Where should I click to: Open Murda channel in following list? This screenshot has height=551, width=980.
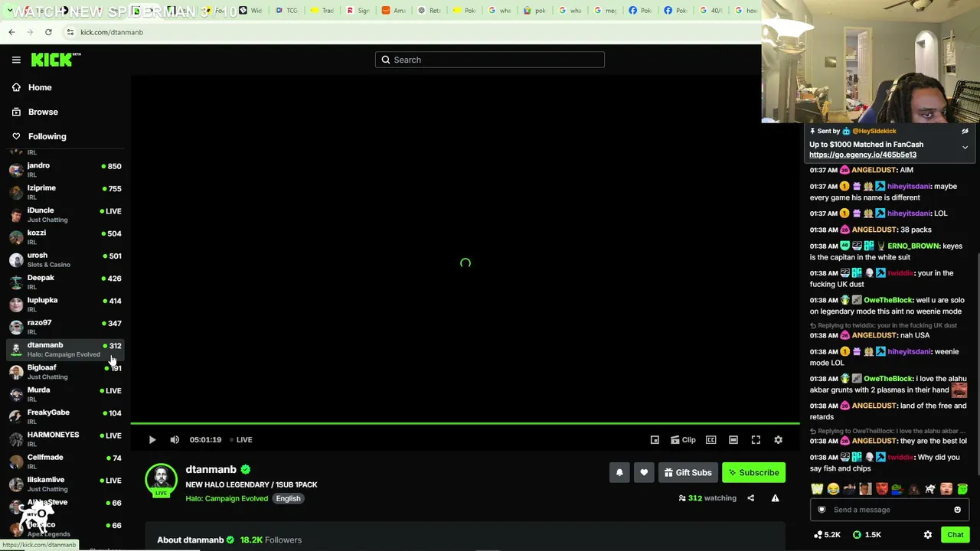click(65, 394)
